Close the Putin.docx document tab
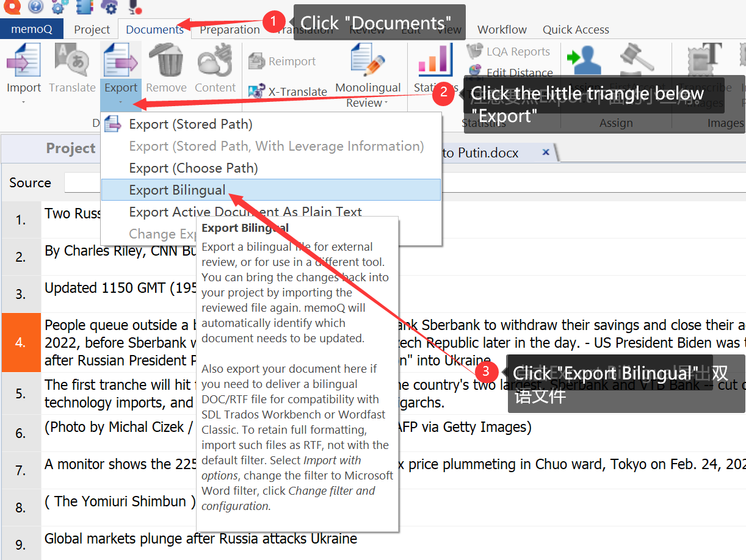 [x=545, y=153]
